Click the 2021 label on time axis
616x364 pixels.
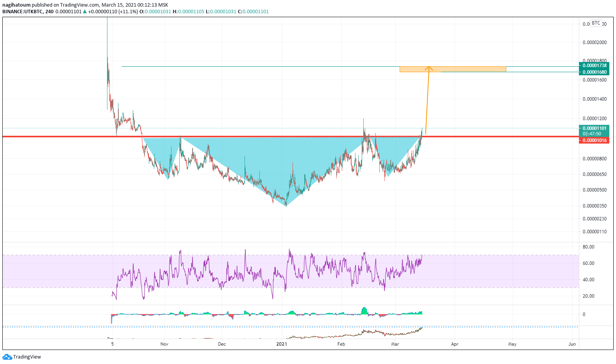[x=282, y=344]
